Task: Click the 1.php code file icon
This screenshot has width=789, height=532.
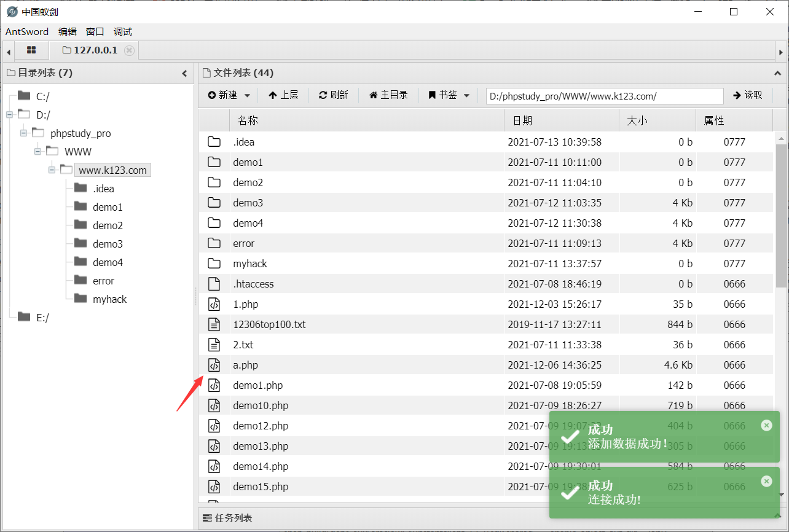Action: point(214,304)
